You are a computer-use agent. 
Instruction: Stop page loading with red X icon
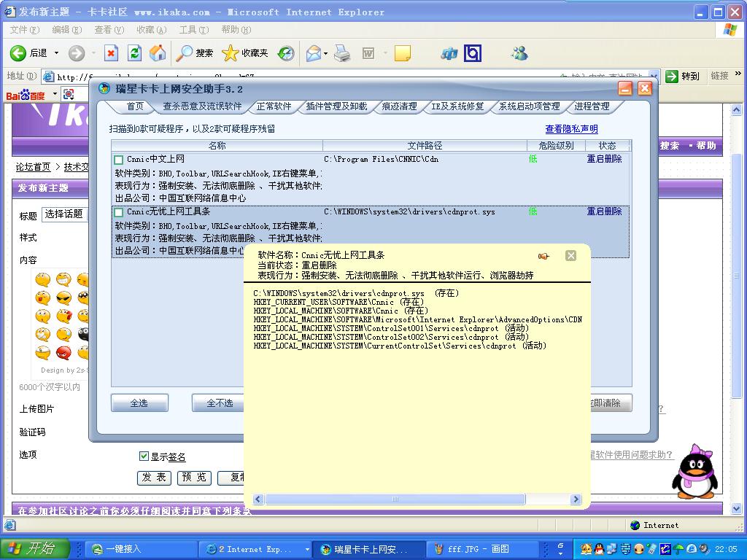click(111, 52)
